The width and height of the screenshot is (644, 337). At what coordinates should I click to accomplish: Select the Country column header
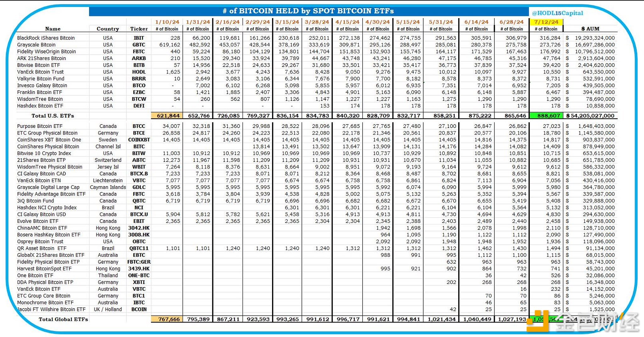click(x=108, y=29)
